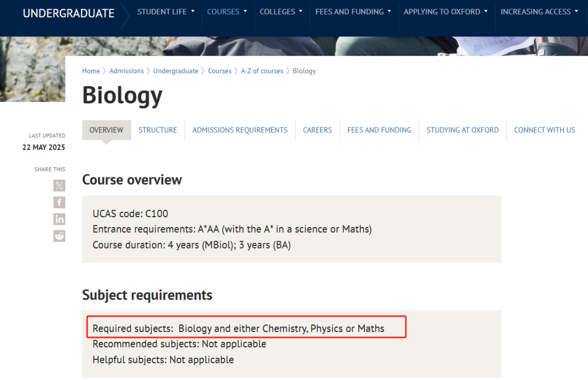Click the Required subjects line

click(x=238, y=329)
